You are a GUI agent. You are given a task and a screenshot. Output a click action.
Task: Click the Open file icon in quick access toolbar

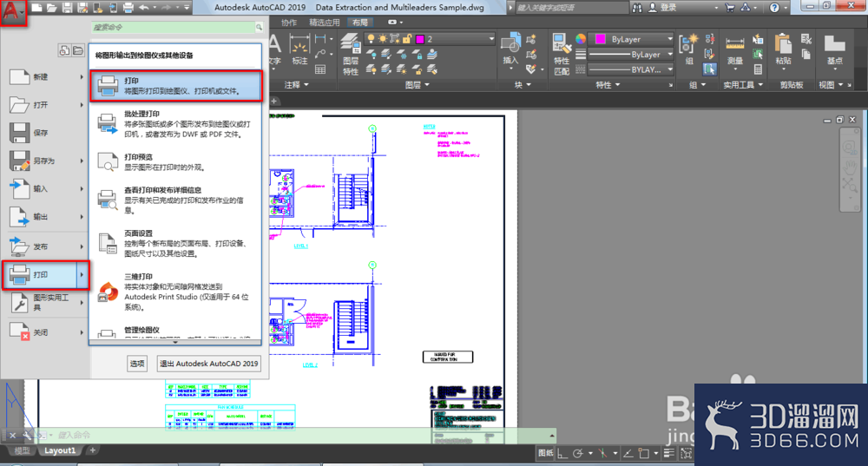[51, 8]
